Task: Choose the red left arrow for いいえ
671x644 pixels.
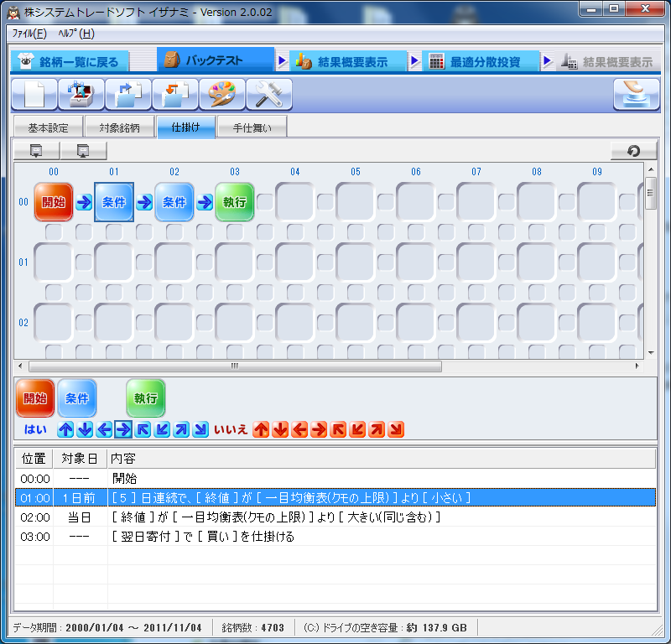Action: click(x=299, y=429)
